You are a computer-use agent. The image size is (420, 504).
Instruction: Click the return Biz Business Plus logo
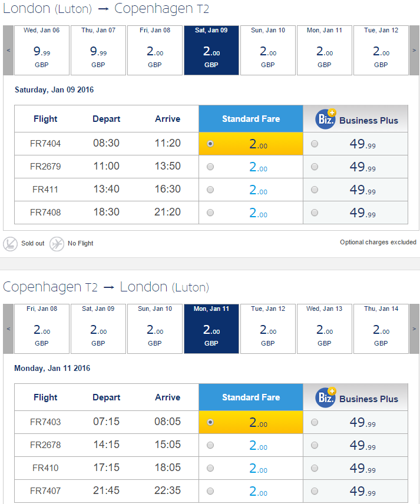point(325,397)
